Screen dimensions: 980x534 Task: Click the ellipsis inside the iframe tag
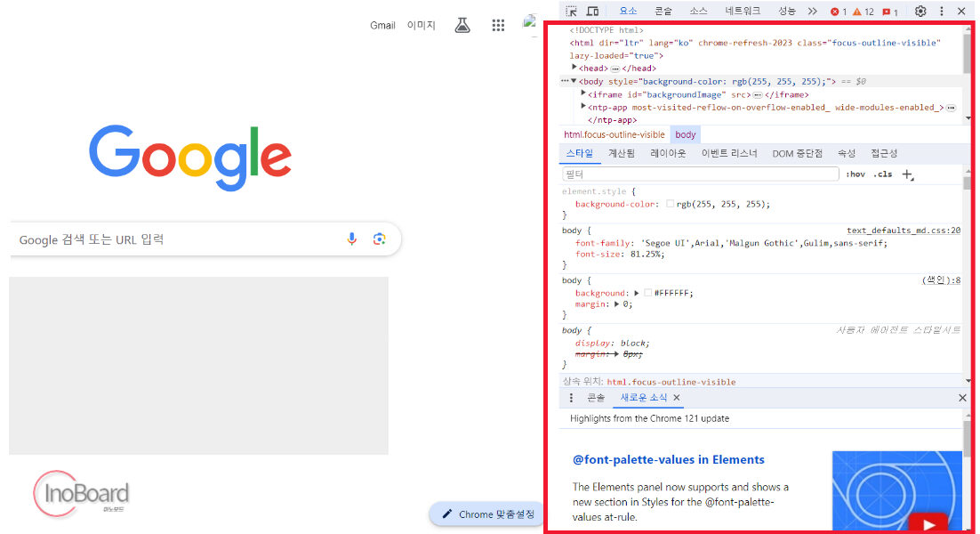pyautogui.click(x=758, y=95)
